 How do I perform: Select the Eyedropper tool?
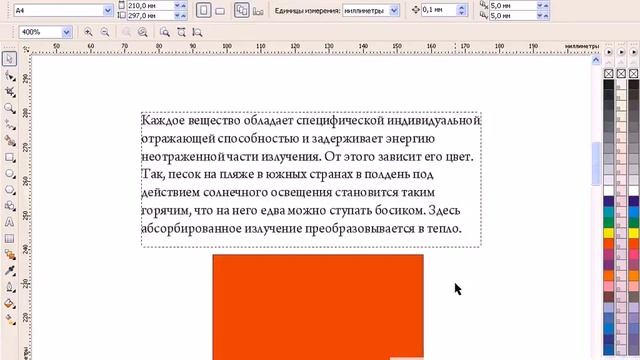tap(9, 271)
